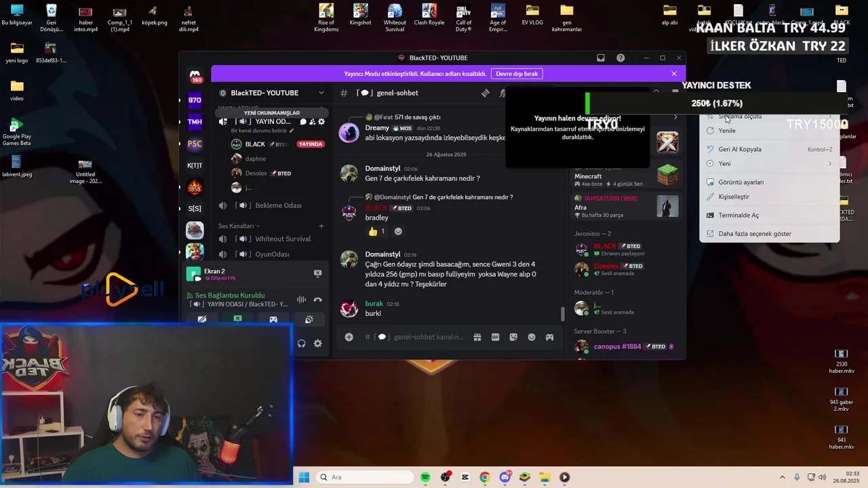Stop streaming Ekran 2
The width and height of the screenshot is (868, 488).
(317, 273)
